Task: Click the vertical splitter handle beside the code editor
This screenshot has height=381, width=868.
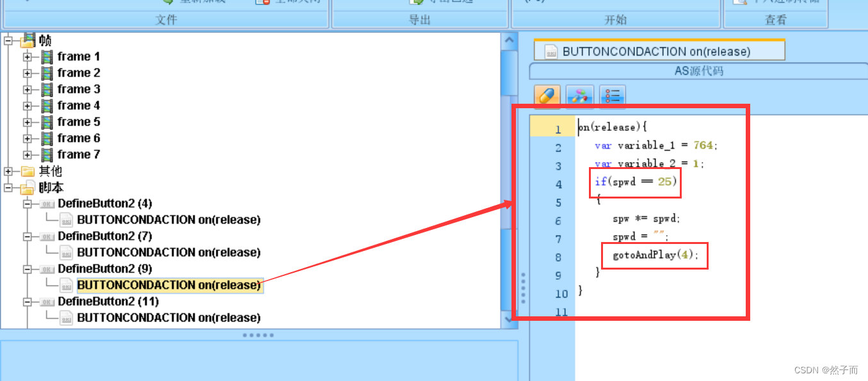Action: pos(523,288)
